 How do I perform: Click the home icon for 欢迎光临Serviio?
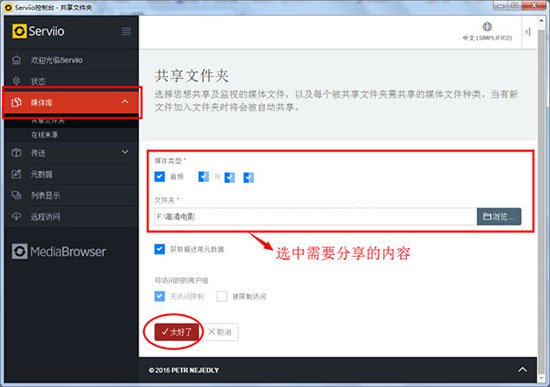click(x=16, y=60)
